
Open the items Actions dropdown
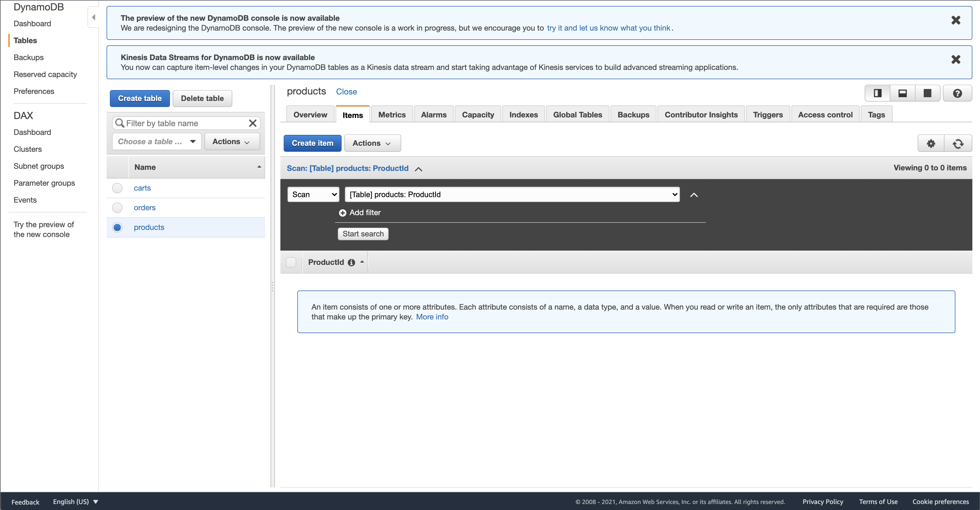(372, 143)
